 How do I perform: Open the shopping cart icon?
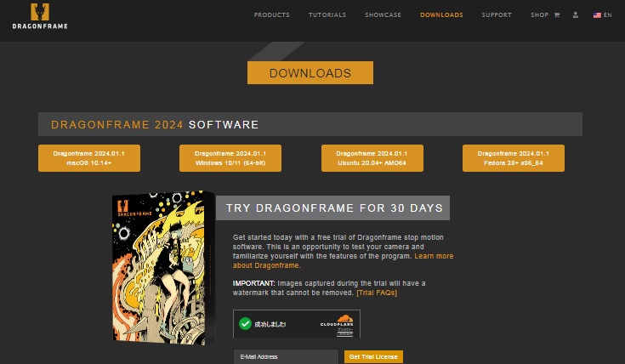[557, 15]
